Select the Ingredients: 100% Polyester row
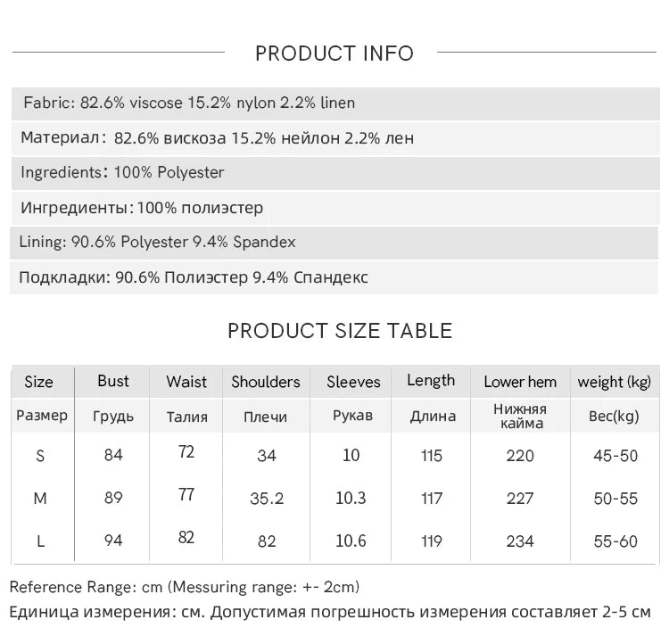 [122, 172]
